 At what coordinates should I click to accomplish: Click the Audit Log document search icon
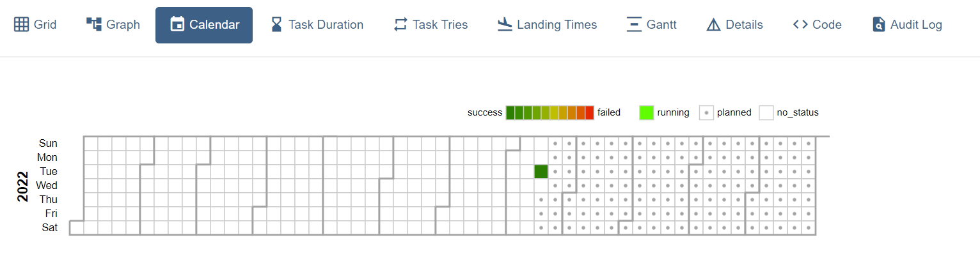pos(879,25)
